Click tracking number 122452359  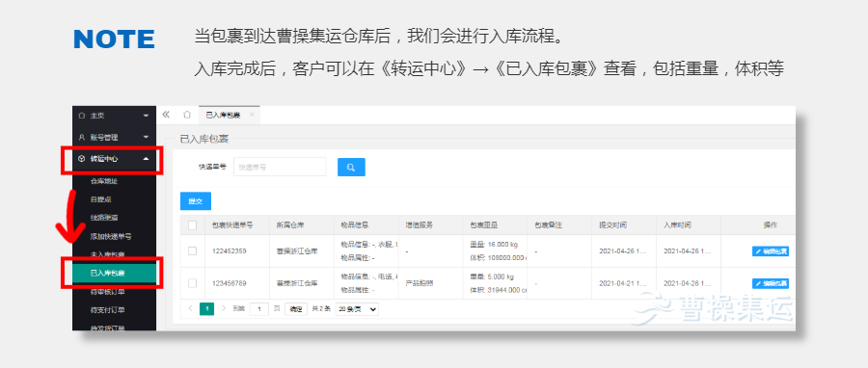(x=230, y=250)
